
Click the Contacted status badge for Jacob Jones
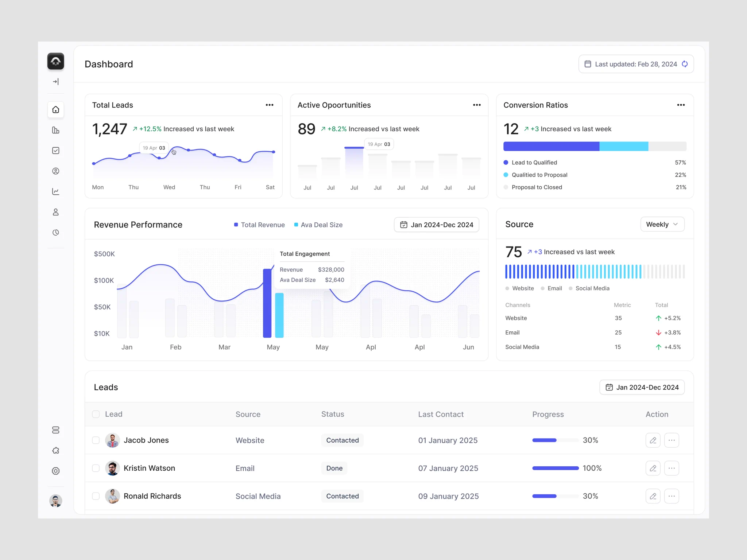pyautogui.click(x=342, y=440)
